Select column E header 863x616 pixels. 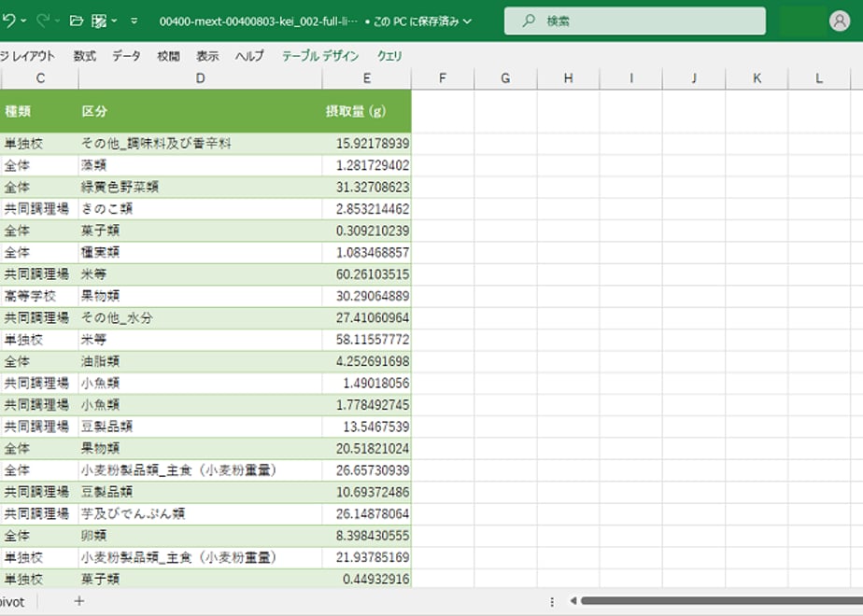[366, 78]
